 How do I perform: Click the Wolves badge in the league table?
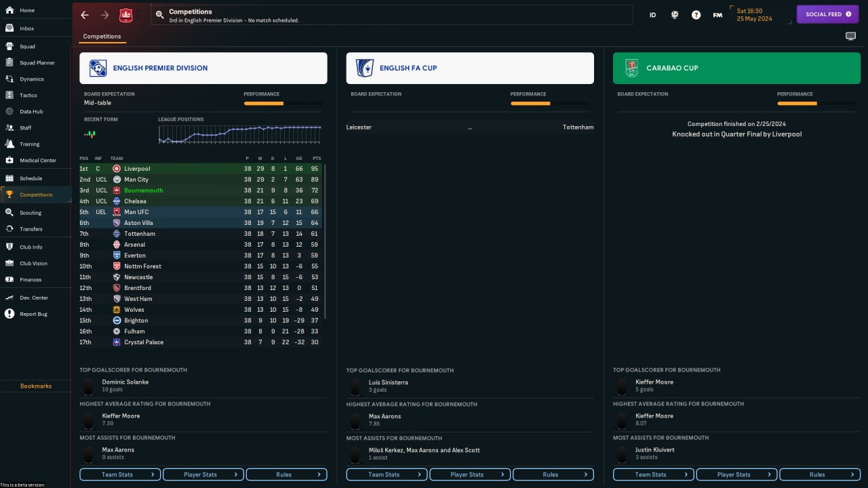[x=117, y=310]
